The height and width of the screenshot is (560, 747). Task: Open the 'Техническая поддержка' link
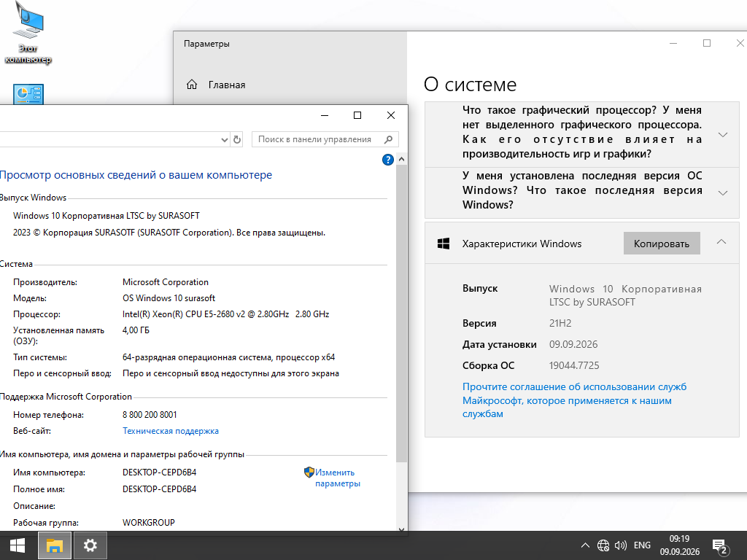(171, 431)
